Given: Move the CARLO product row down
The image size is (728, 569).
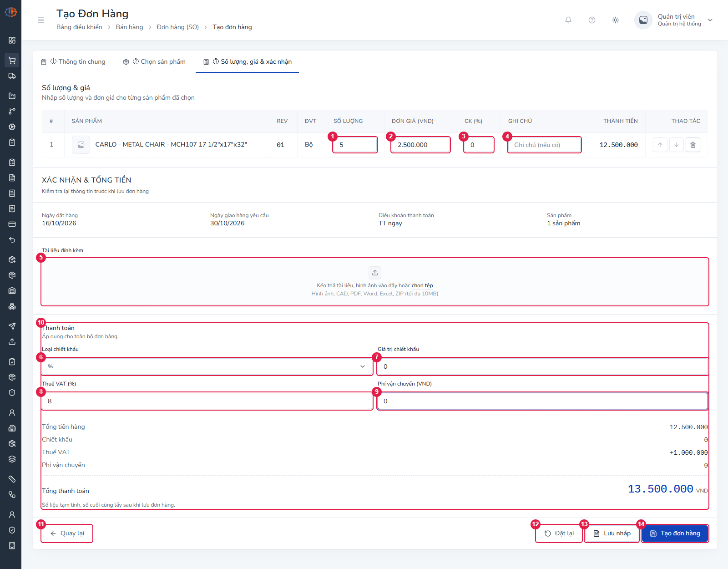Looking at the screenshot, I should [677, 145].
